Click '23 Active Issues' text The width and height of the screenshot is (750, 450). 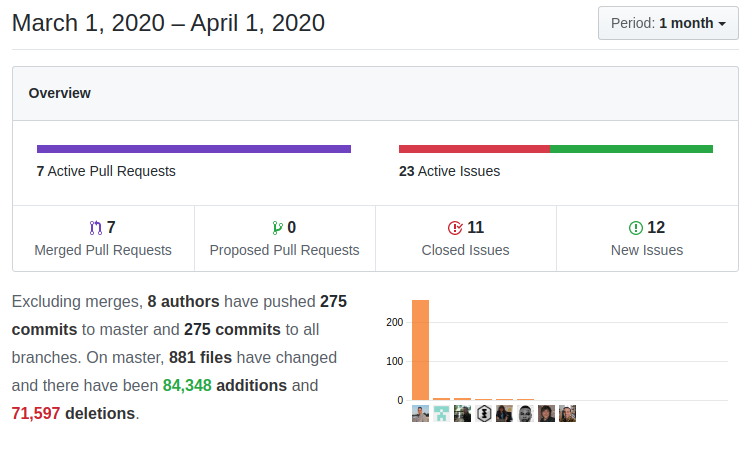(450, 171)
